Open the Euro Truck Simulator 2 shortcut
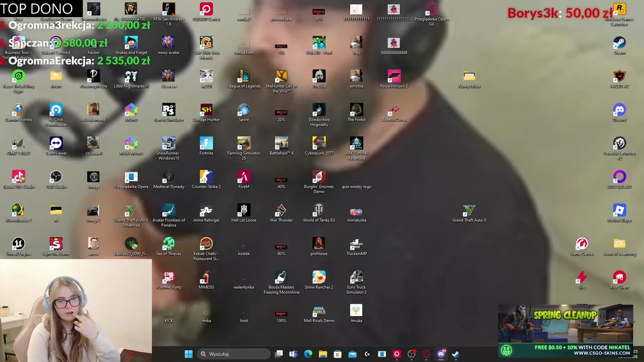Image resolution: width=644 pixels, height=362 pixels. [356, 278]
